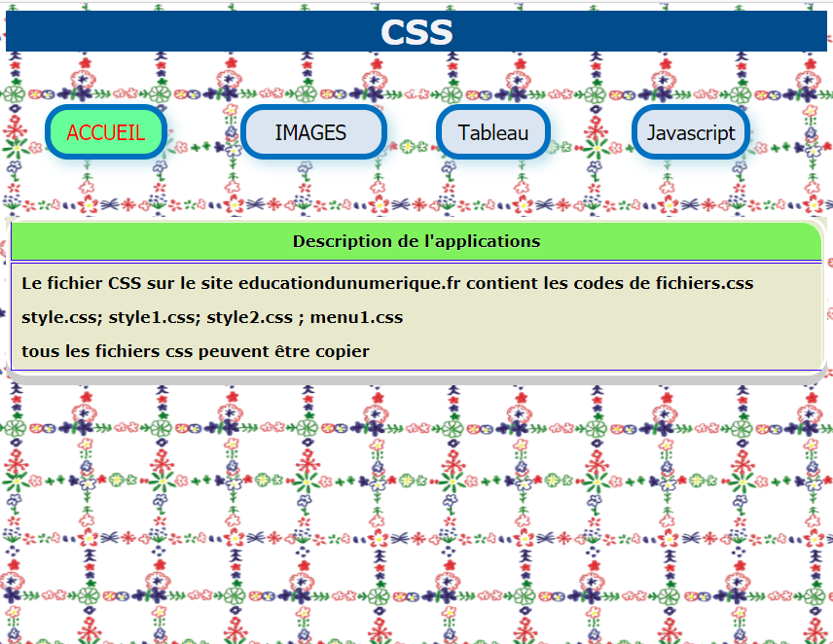Viewport: 833px width, 644px height.
Task: Open the ACCUEIL home page button
Action: coord(105,132)
